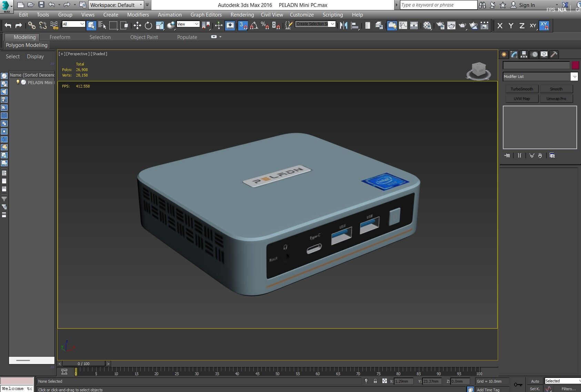Toggle 3D Snaps on or off
The width and height of the screenshot is (581, 392).
click(243, 26)
